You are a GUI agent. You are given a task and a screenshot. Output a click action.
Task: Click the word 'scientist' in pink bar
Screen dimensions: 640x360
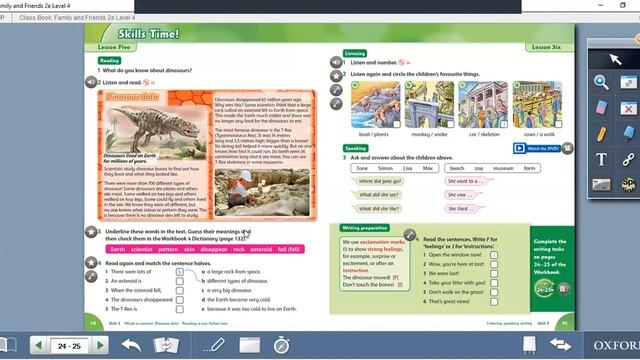coord(141,249)
